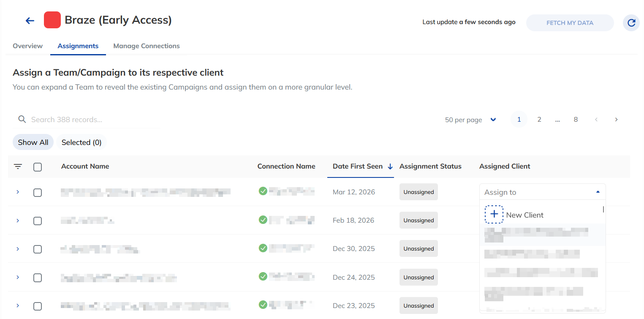Expand the Feb 18, 2026 row
Screen dimensions: 644x319
tap(18, 221)
